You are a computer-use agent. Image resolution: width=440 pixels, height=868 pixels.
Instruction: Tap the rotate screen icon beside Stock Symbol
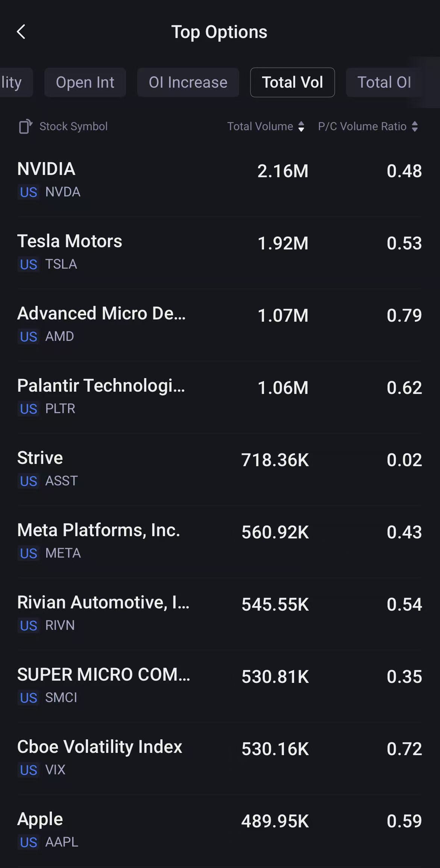pyautogui.click(x=25, y=126)
